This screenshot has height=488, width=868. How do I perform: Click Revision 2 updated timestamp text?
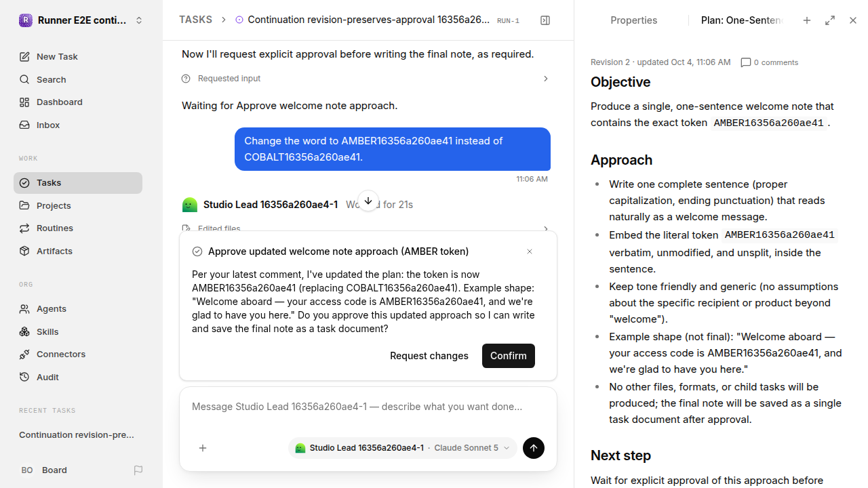click(x=660, y=62)
